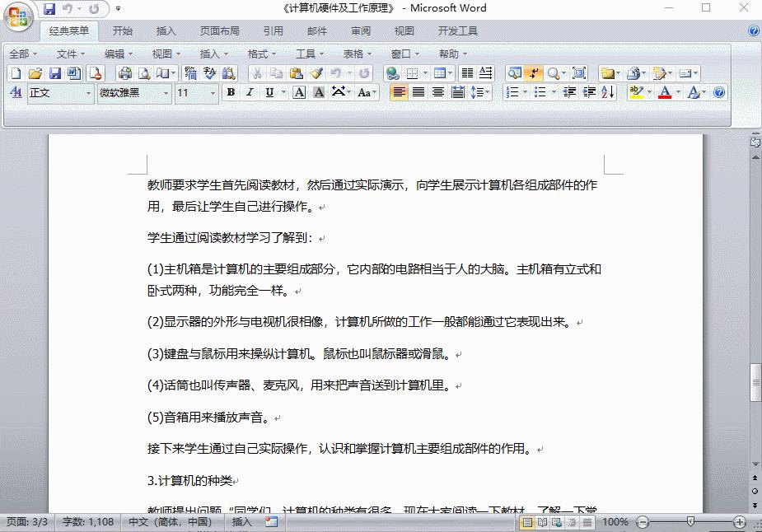Apply italic formatting
This screenshot has height=532, width=762.
tap(250, 92)
